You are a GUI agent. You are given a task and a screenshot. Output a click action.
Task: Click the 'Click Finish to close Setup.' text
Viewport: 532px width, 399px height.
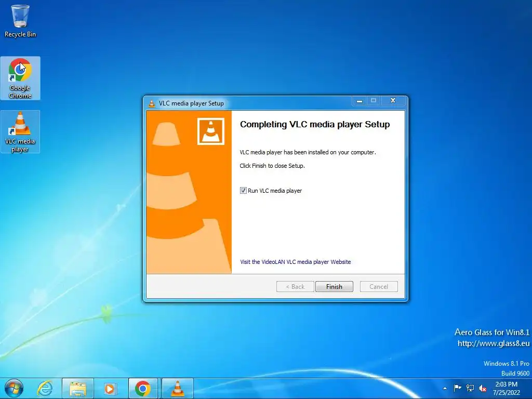(x=272, y=166)
